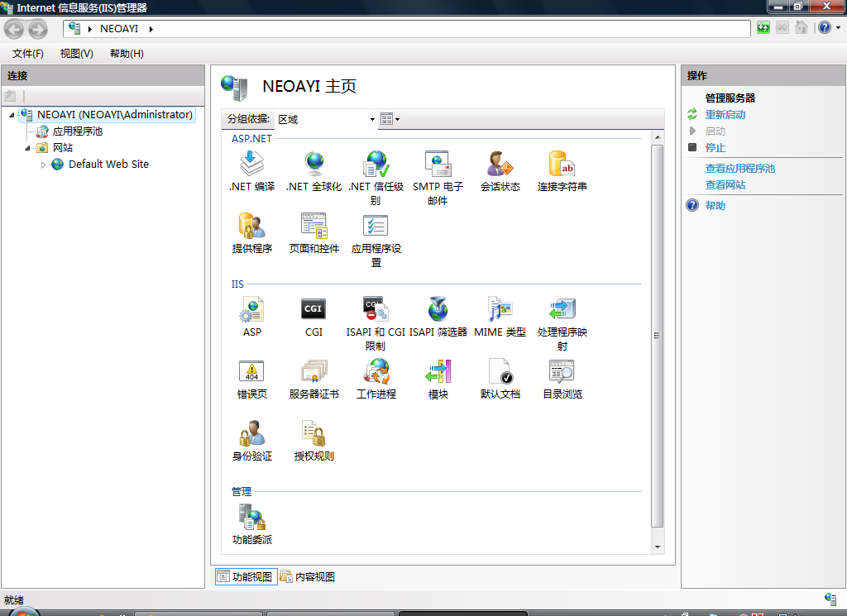Open the .NET 全球化 feature
Screen dimensions: 847x616
[313, 171]
